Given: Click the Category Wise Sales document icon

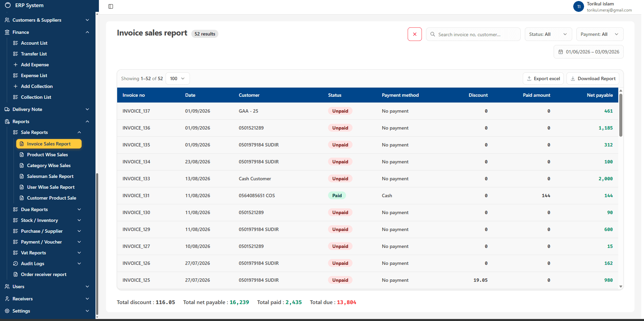Looking at the screenshot, I should click(x=22, y=165).
